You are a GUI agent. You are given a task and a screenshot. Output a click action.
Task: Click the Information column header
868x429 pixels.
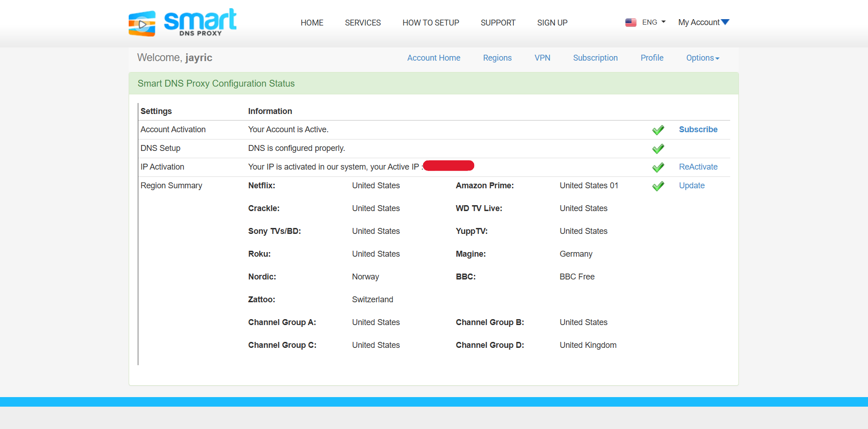pyautogui.click(x=270, y=111)
